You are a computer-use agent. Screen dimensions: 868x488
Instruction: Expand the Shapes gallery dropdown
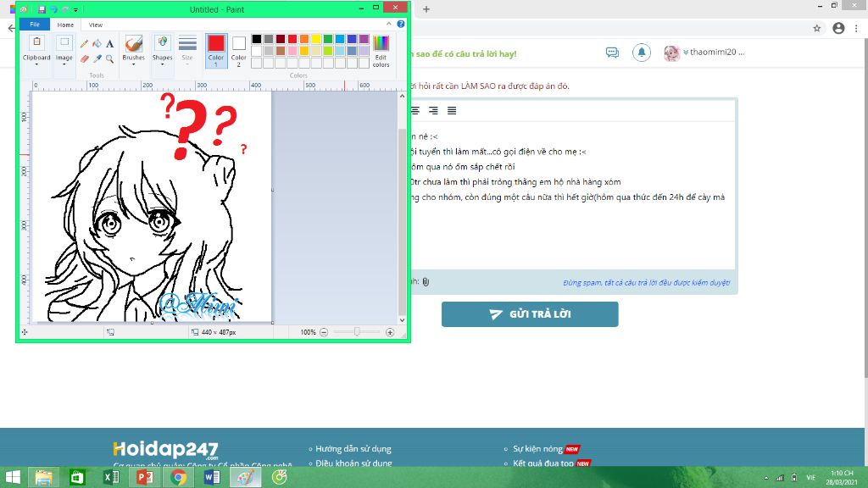click(162, 64)
